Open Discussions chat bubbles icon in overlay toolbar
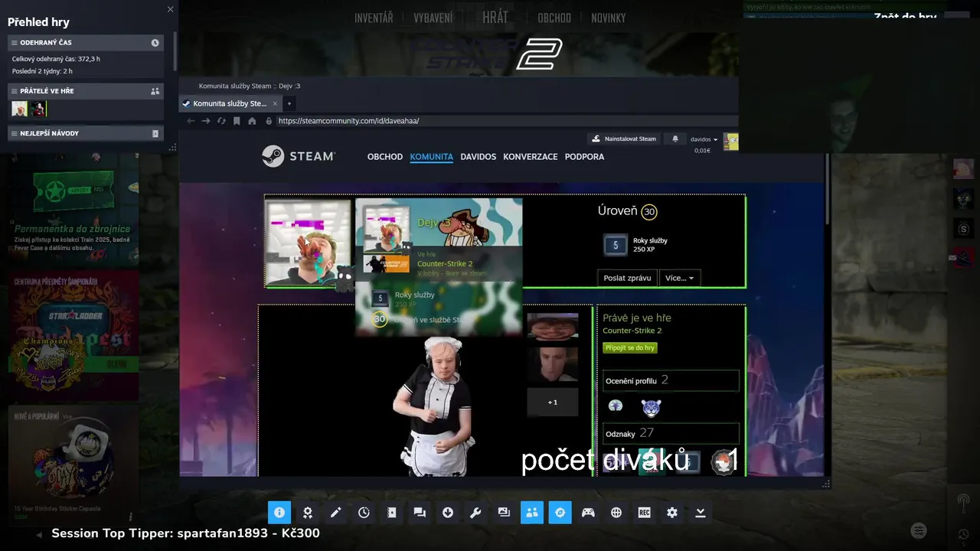Viewport: 980px width, 551px height. coord(420,513)
